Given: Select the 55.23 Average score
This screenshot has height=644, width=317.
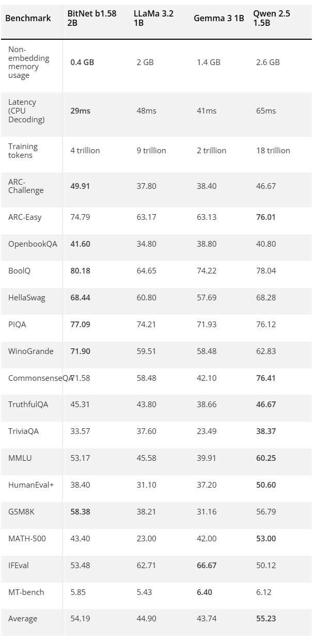Looking at the screenshot, I should [266, 619].
